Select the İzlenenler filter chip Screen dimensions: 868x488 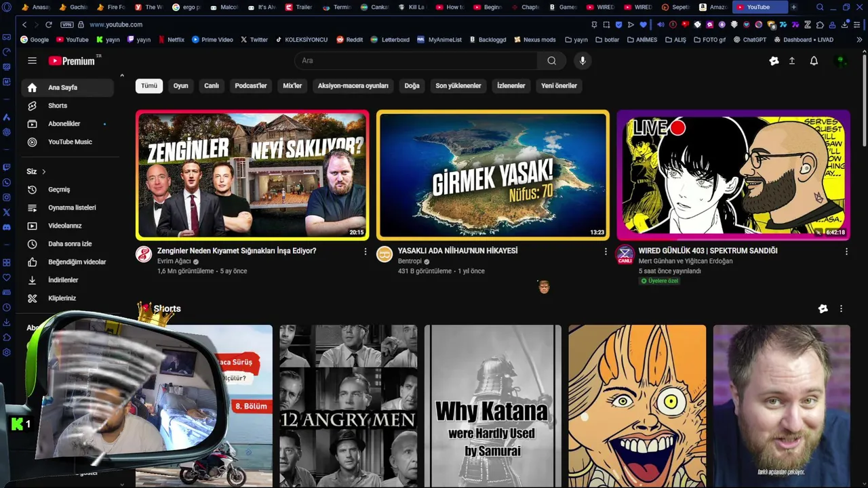pyautogui.click(x=511, y=85)
